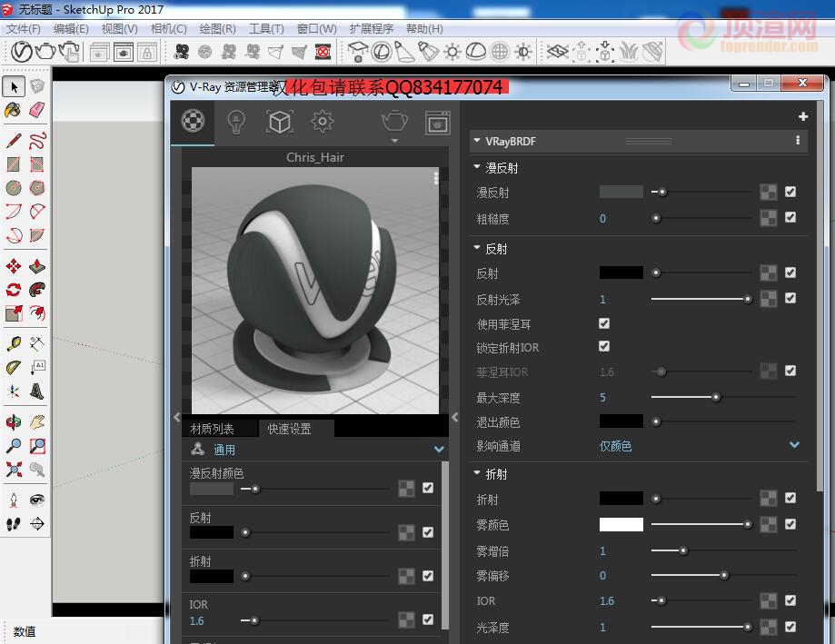Image resolution: width=835 pixels, height=644 pixels.
Task: Open the frame buffer icon in asset editor
Action: point(438,123)
